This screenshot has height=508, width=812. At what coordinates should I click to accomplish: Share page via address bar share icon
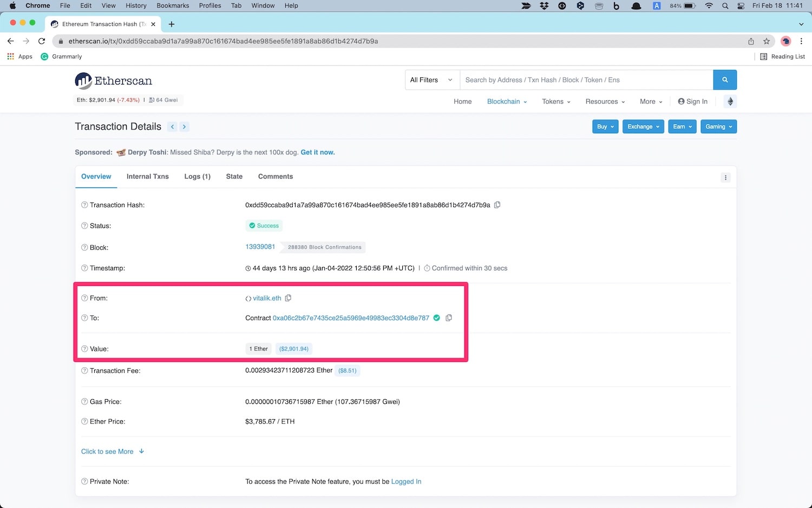(x=751, y=41)
